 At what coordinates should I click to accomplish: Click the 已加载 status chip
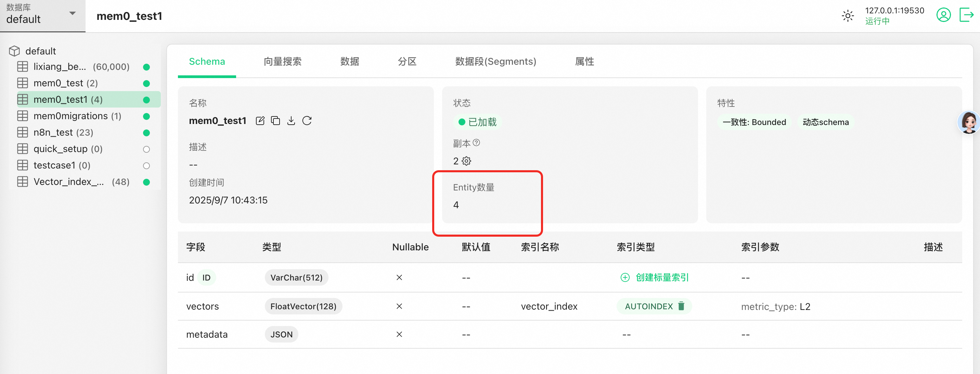point(477,122)
